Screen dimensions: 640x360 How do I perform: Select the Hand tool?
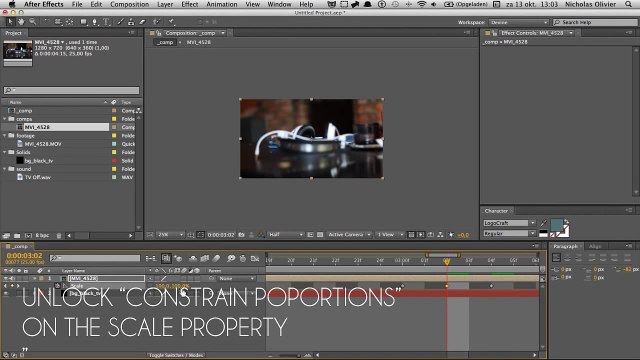point(21,22)
